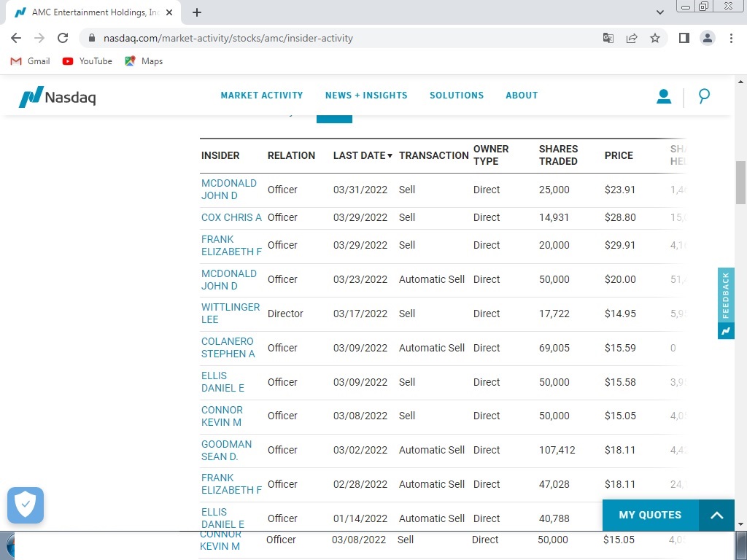Open MCDONALD JOHN D on the 03/31/2022 row
Image resolution: width=747 pixels, height=560 pixels.
pyautogui.click(x=228, y=190)
